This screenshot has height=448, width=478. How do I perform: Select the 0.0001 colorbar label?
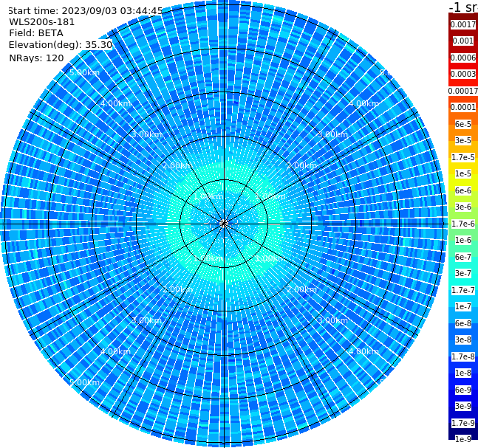(463, 107)
